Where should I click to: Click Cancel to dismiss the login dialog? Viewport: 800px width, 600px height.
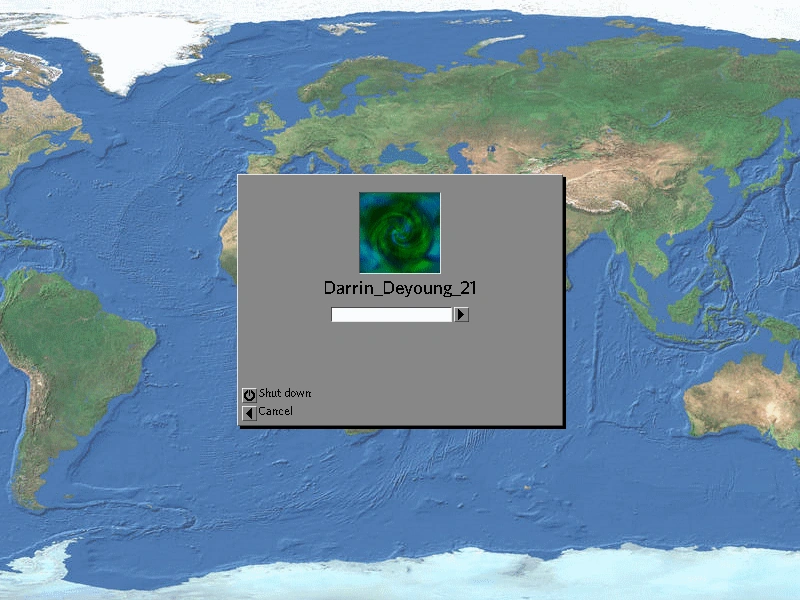pos(277,410)
